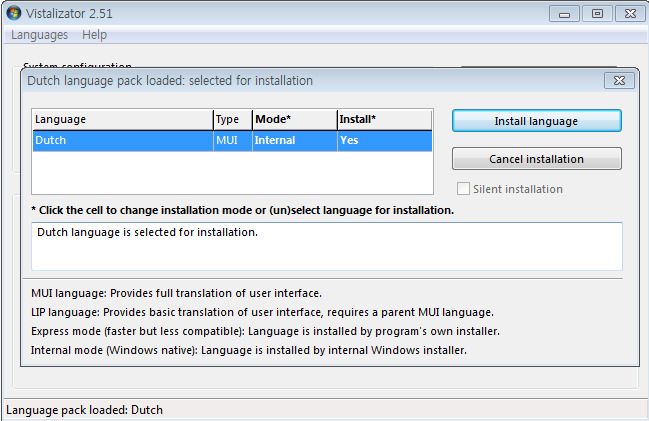Click the MUI type cell
The height and width of the screenshot is (421, 649).
[233, 140]
